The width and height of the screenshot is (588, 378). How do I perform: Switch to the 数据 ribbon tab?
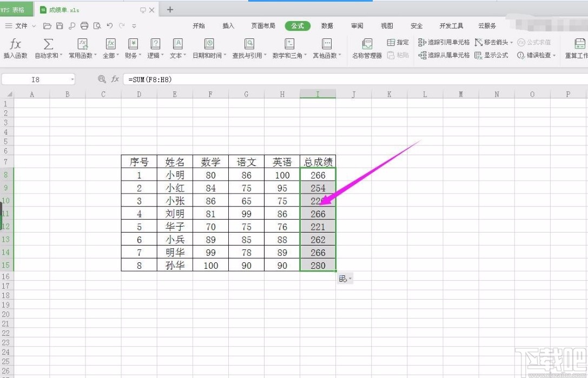point(327,25)
